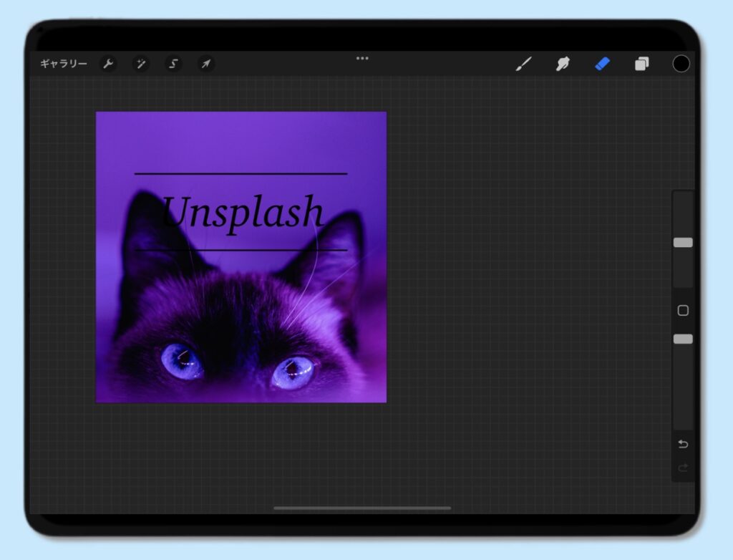Activate the Selection S-shaped tool
Viewport: 733px width, 560px height.
pyautogui.click(x=173, y=64)
